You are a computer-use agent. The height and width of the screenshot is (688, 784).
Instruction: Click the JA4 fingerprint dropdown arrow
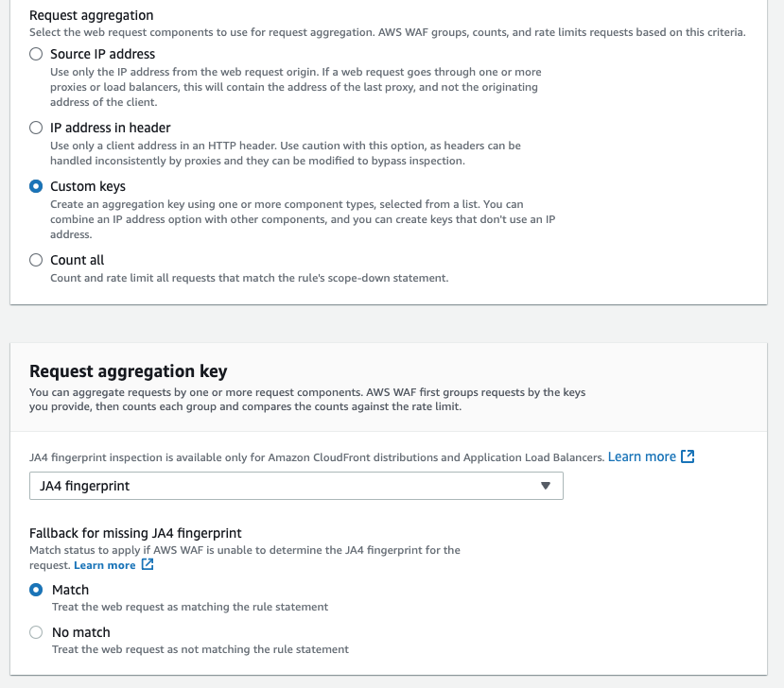tap(546, 486)
